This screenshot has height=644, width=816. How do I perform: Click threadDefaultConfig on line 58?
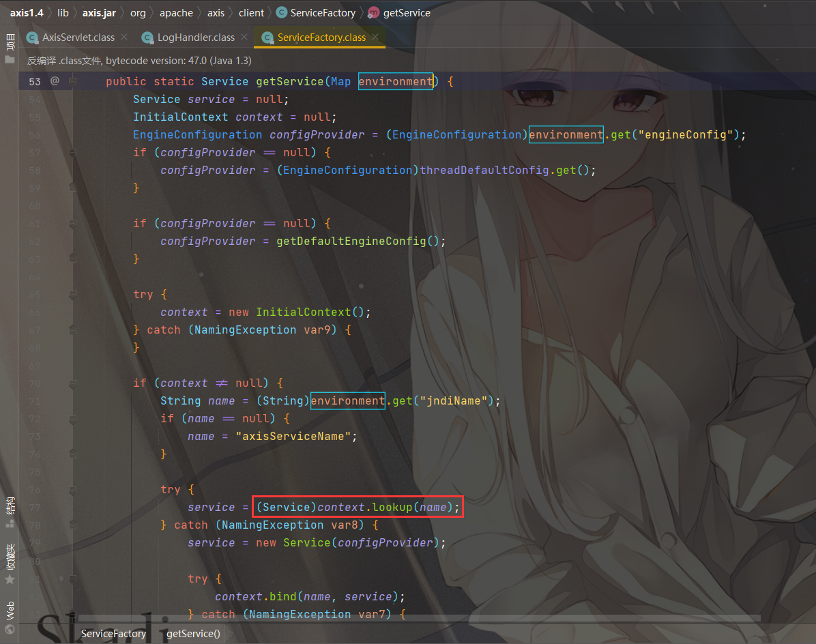pyautogui.click(x=484, y=170)
